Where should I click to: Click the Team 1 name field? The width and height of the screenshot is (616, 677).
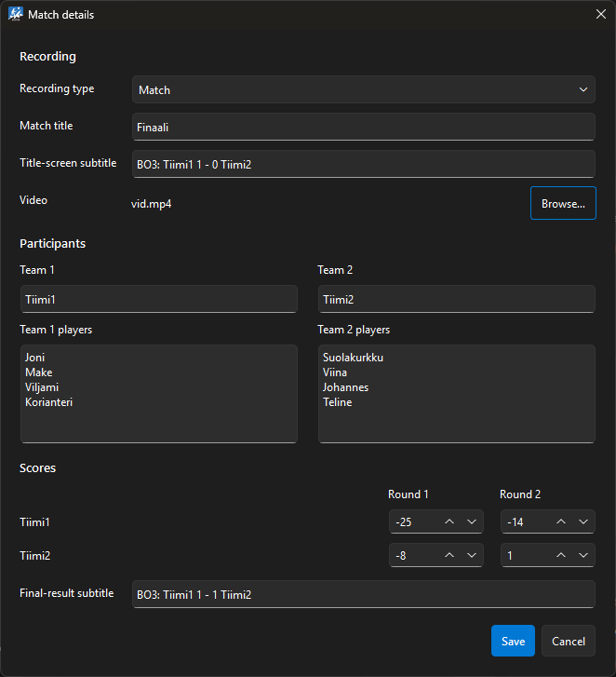tap(159, 299)
